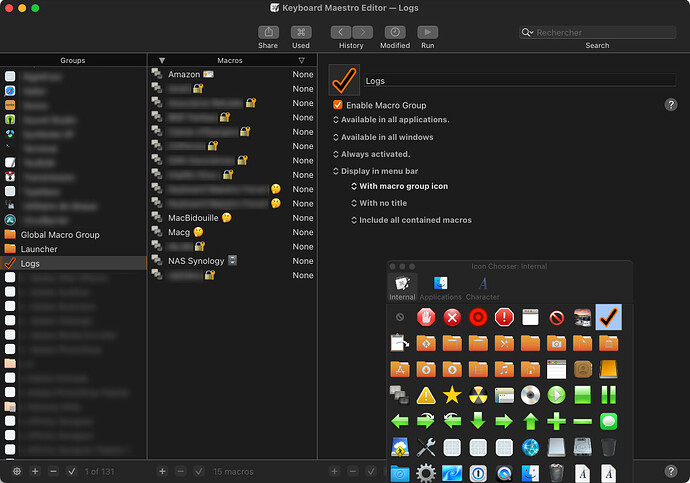Choose the orange music folder icon
Image resolution: width=690 pixels, height=483 pixels.
[504, 370]
